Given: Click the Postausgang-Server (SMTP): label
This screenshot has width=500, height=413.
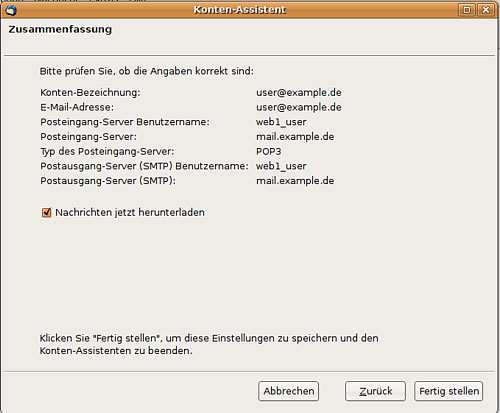Looking at the screenshot, I should click(108, 181).
